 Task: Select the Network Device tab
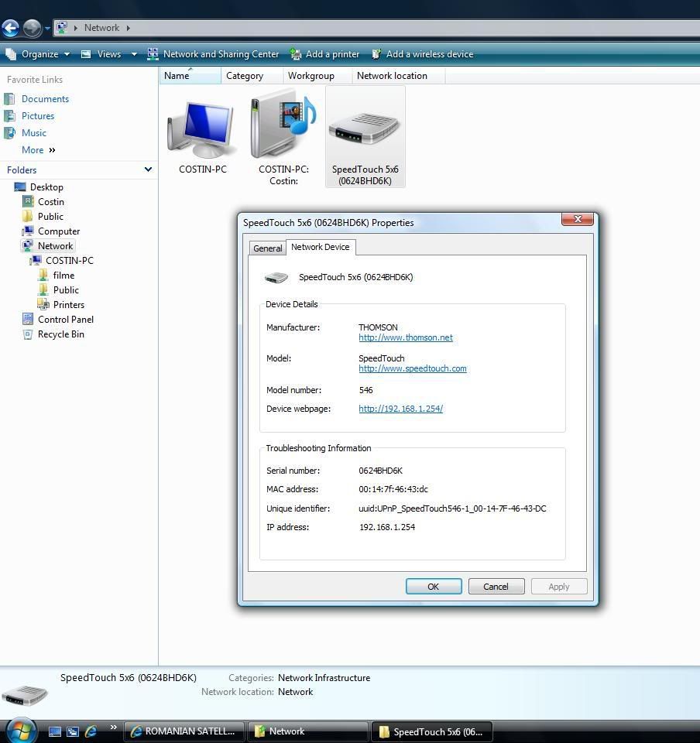320,247
